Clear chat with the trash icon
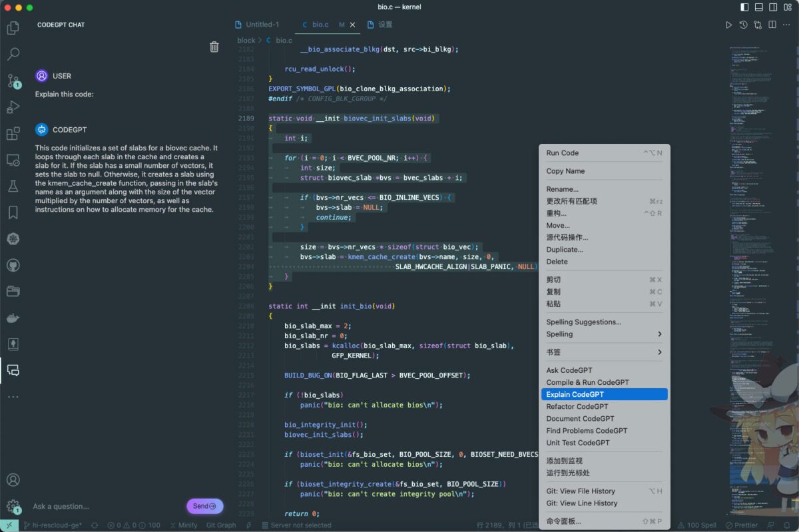 pyautogui.click(x=214, y=47)
